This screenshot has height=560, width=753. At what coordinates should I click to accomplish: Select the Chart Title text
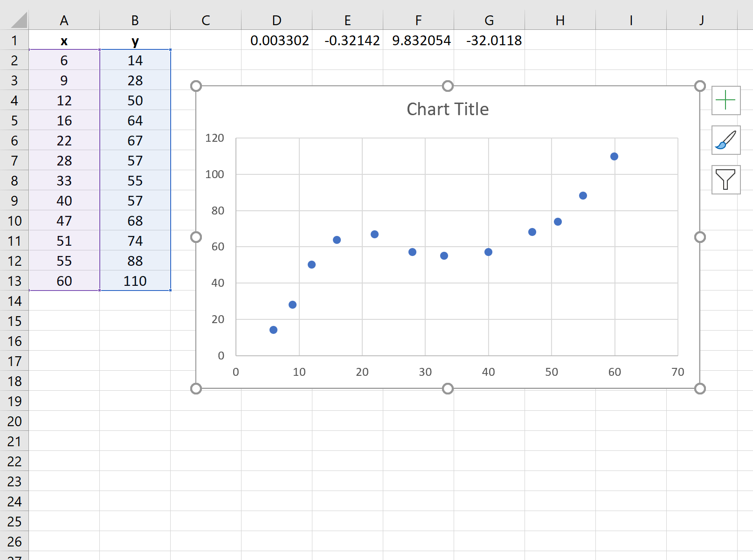click(x=447, y=109)
